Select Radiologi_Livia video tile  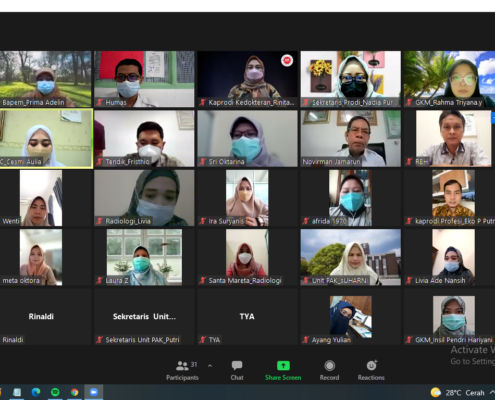tap(144, 198)
